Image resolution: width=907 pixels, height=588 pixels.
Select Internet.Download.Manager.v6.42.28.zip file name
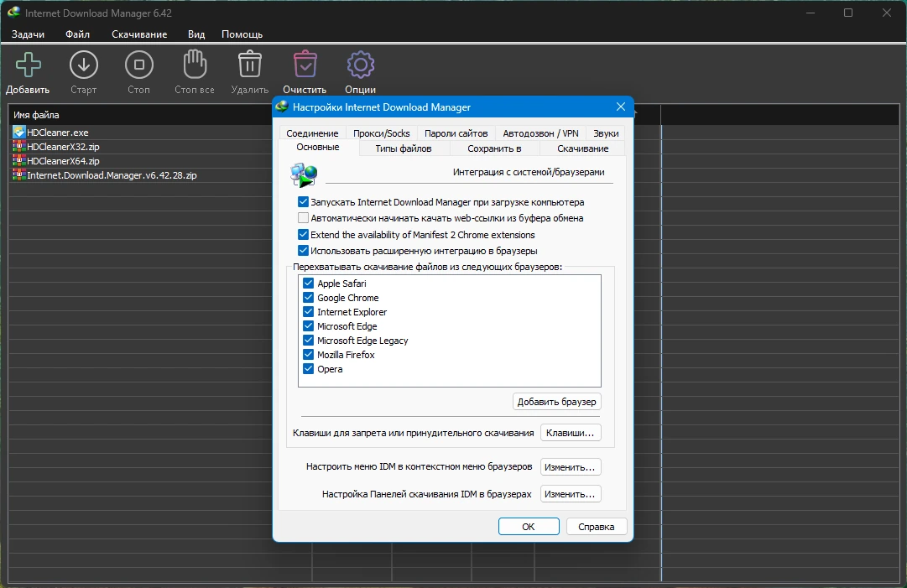point(112,174)
